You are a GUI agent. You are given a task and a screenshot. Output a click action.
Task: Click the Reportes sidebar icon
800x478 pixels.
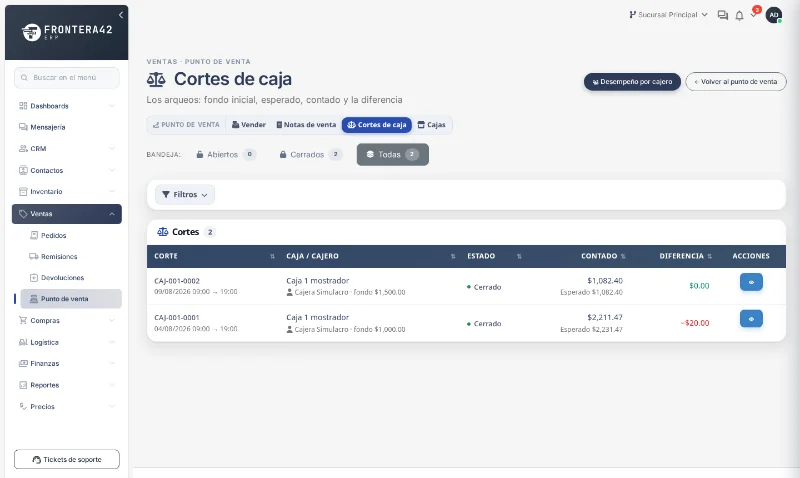23,385
